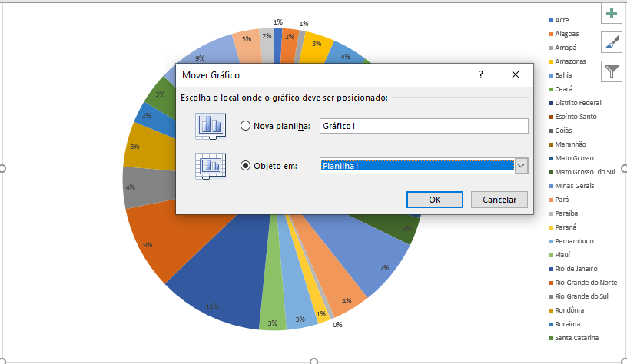Click the new chart sheet icon

211,126
